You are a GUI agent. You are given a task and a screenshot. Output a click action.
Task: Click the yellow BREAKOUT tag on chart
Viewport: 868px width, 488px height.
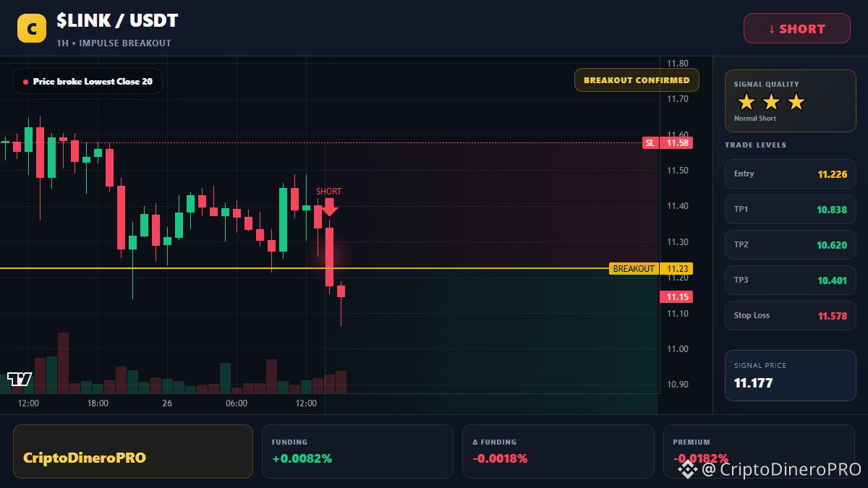point(634,269)
